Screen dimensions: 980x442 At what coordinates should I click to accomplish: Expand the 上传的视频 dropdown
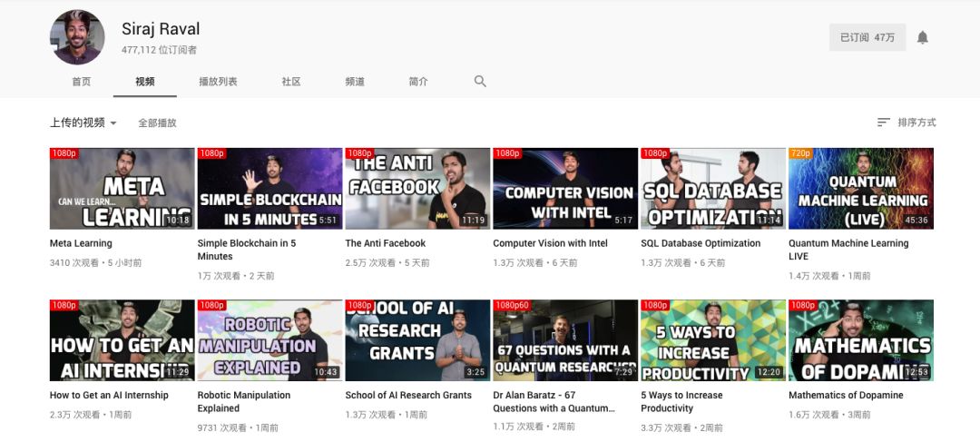coord(83,123)
